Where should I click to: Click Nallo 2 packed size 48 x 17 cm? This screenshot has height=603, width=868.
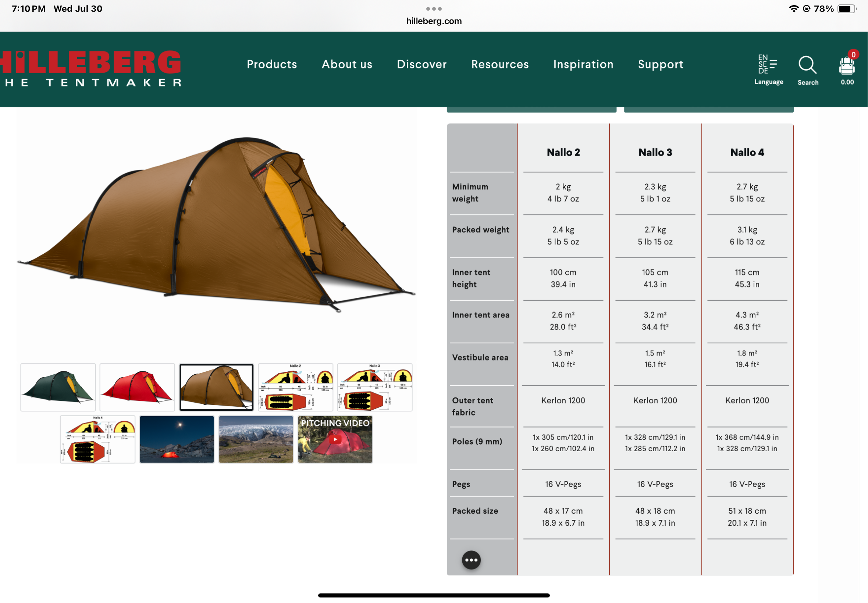(563, 511)
